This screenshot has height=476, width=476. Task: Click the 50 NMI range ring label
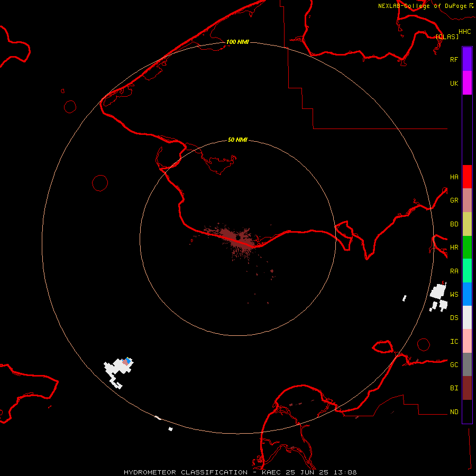[237, 140]
